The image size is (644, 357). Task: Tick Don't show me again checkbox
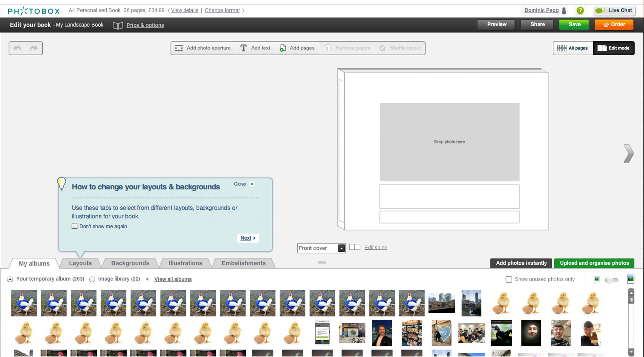pyautogui.click(x=74, y=226)
